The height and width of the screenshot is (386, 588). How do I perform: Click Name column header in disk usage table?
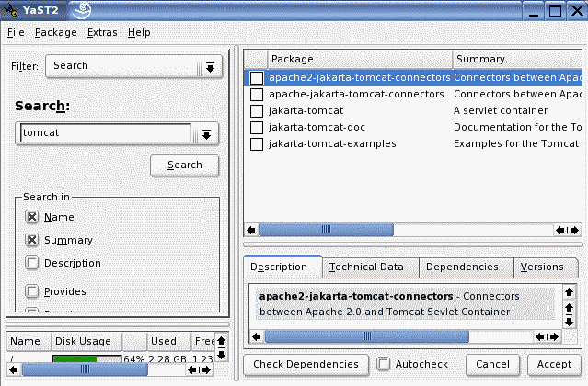(x=29, y=341)
